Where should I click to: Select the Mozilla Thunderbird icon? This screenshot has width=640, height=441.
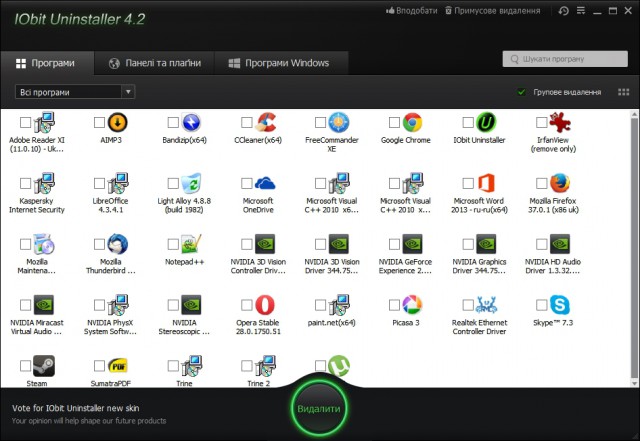click(x=118, y=244)
